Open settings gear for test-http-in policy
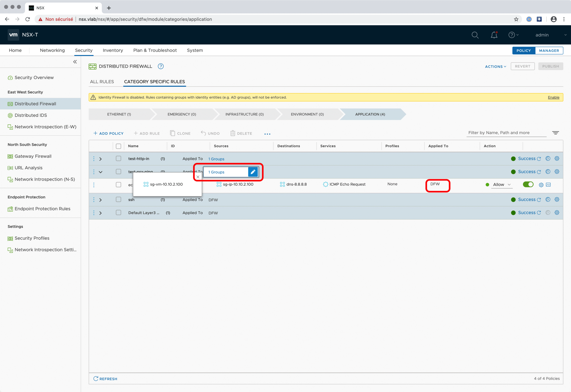Viewport: 571px width, 392px height. [557, 158]
